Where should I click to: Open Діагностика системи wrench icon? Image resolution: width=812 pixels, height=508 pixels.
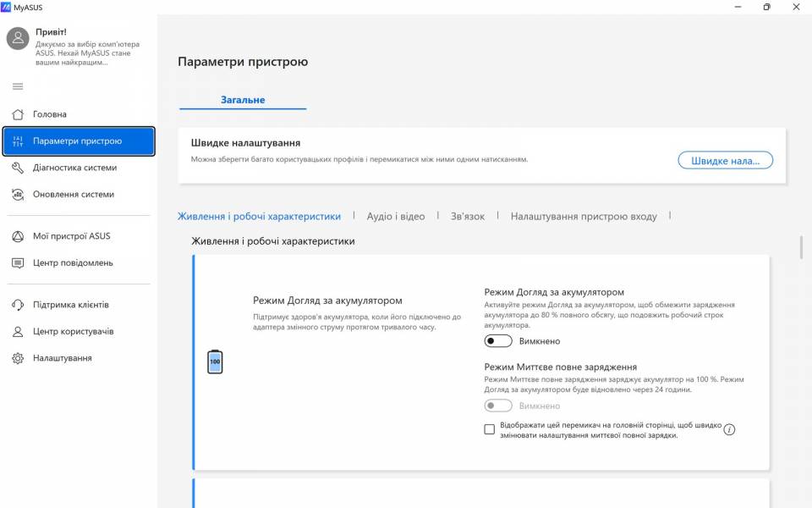(18, 168)
